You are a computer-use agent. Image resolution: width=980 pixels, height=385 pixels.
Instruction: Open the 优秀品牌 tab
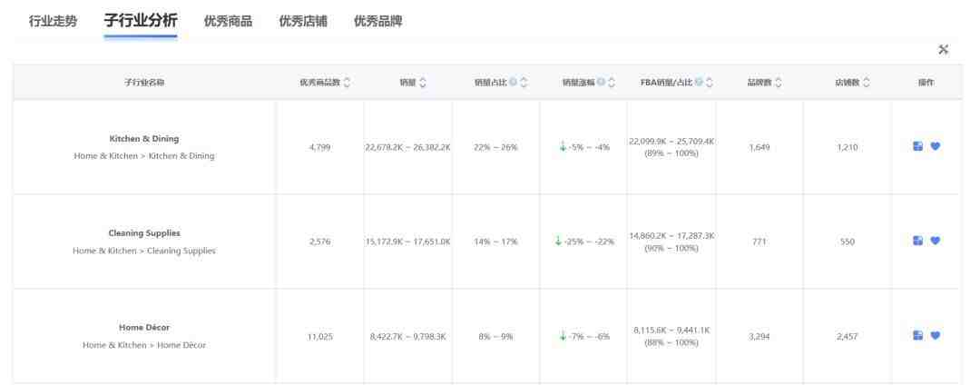click(378, 21)
